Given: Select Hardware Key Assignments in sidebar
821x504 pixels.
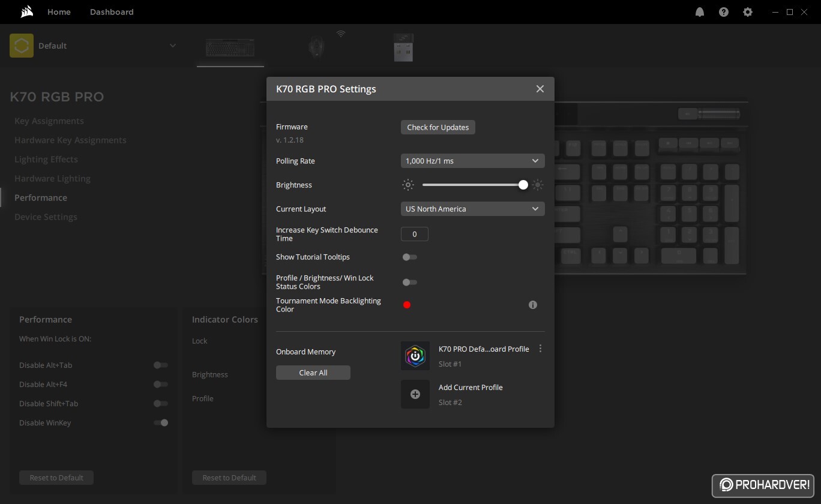Looking at the screenshot, I should click(x=70, y=140).
